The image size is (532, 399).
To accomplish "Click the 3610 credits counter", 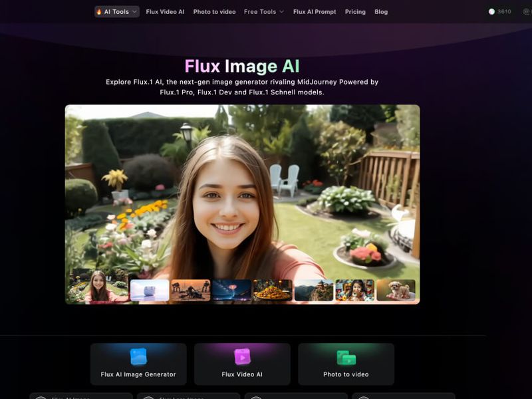I will pos(503,11).
